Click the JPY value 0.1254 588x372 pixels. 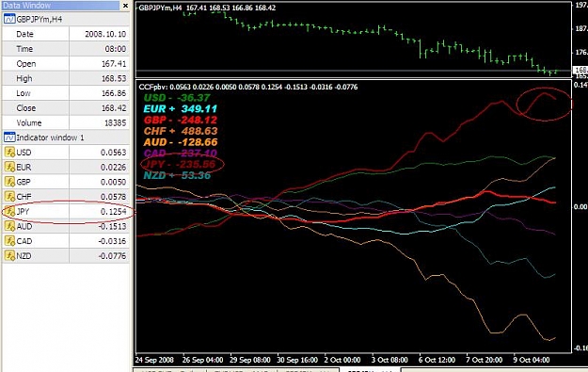click(x=113, y=211)
